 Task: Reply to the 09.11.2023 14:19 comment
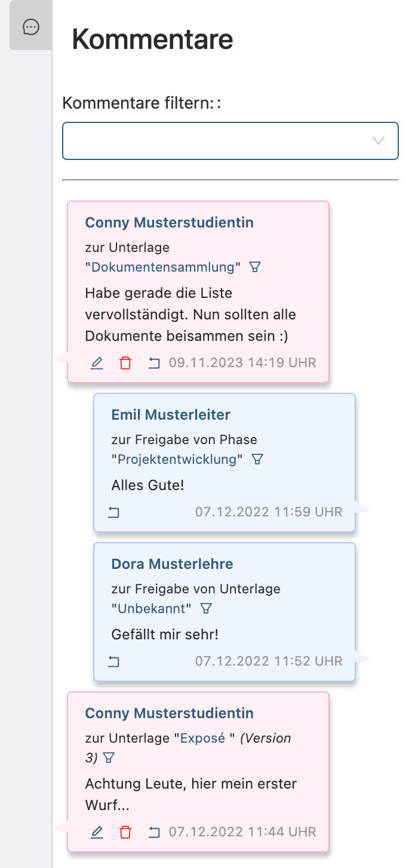point(154,363)
